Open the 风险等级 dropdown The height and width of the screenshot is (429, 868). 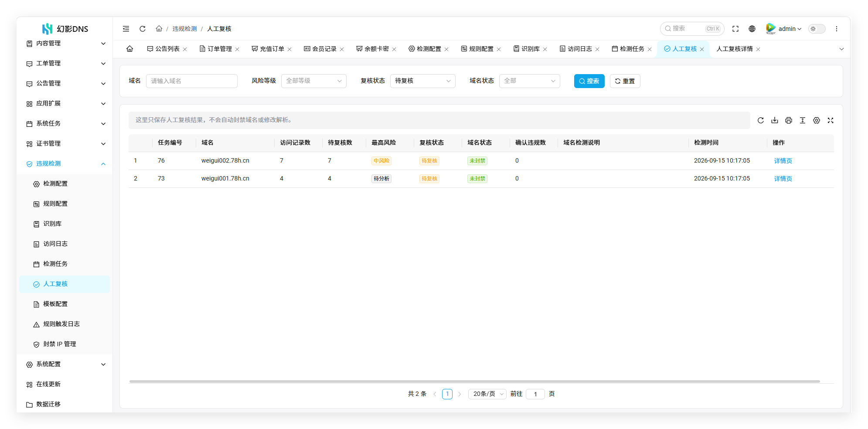click(x=313, y=81)
